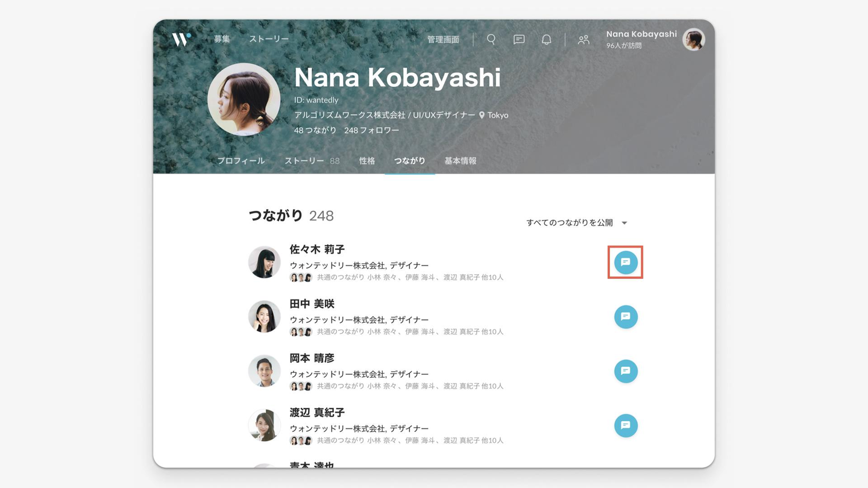Switch to the ストーリー 88 profile tab
Screen dimensions: 868x488
pos(312,161)
